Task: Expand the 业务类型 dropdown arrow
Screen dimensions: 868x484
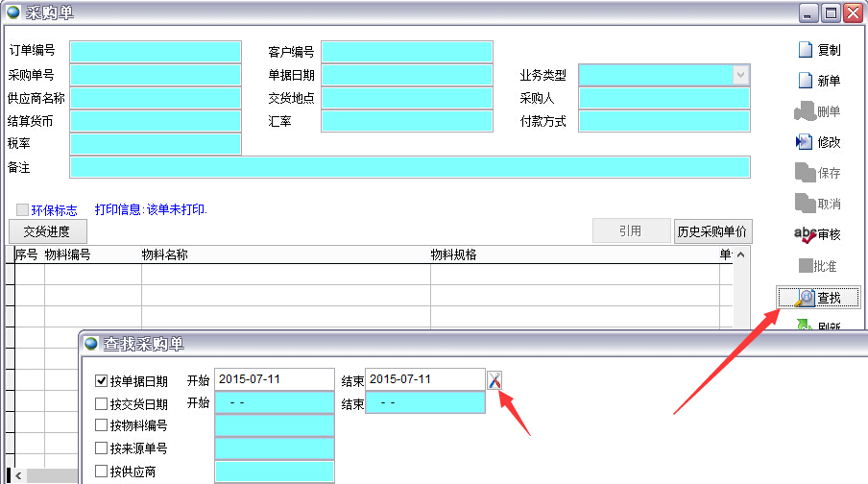Action: 740,75
